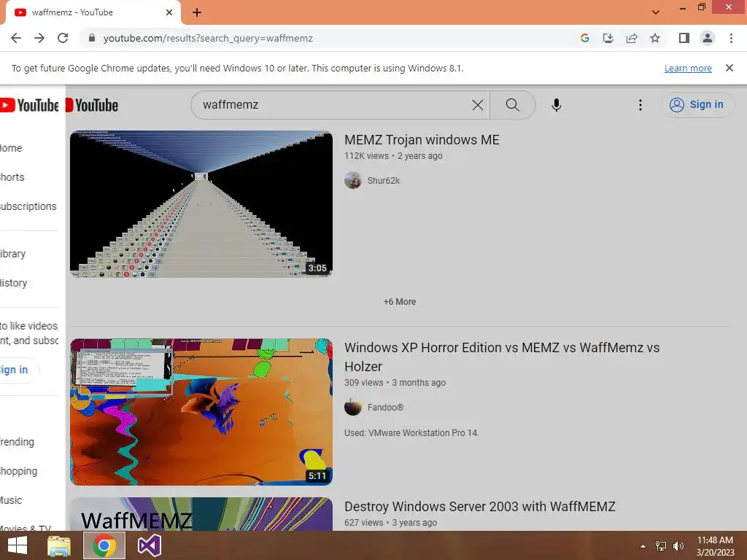The height and width of the screenshot is (560, 747).
Task: Open the Fandoo channel avatar
Action: tap(353, 407)
